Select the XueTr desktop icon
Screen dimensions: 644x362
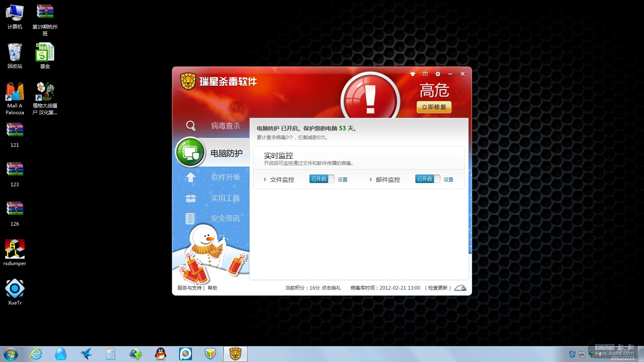[15, 292]
